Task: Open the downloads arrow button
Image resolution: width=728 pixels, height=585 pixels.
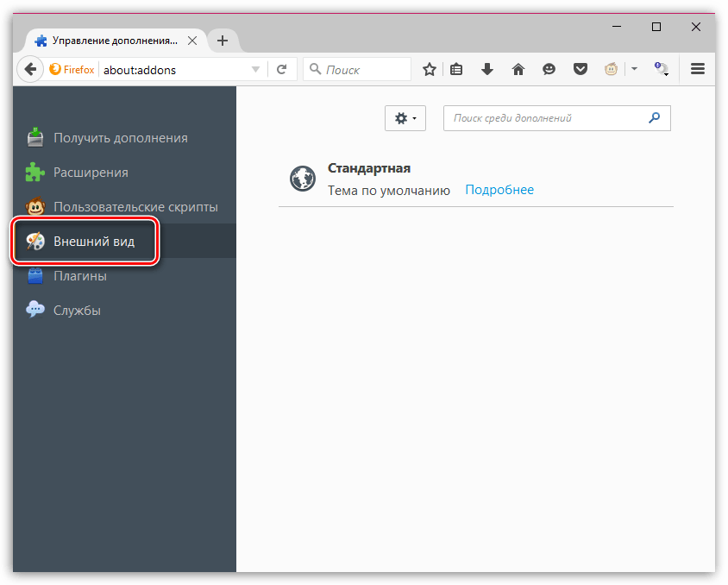Action: [x=487, y=70]
